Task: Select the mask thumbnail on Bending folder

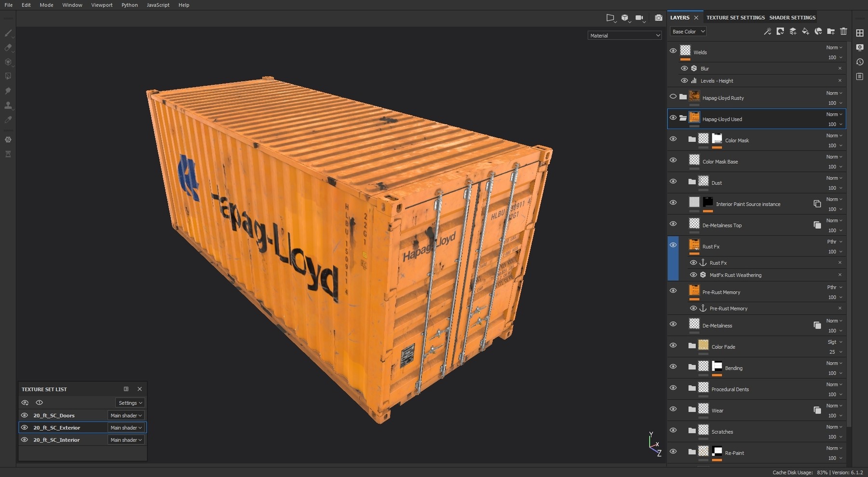Action: (x=717, y=366)
